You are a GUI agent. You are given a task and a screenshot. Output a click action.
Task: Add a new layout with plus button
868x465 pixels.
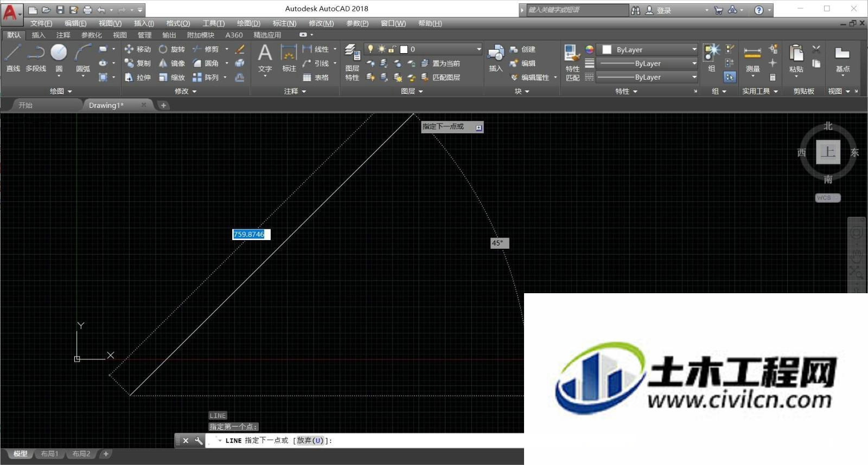point(106,454)
